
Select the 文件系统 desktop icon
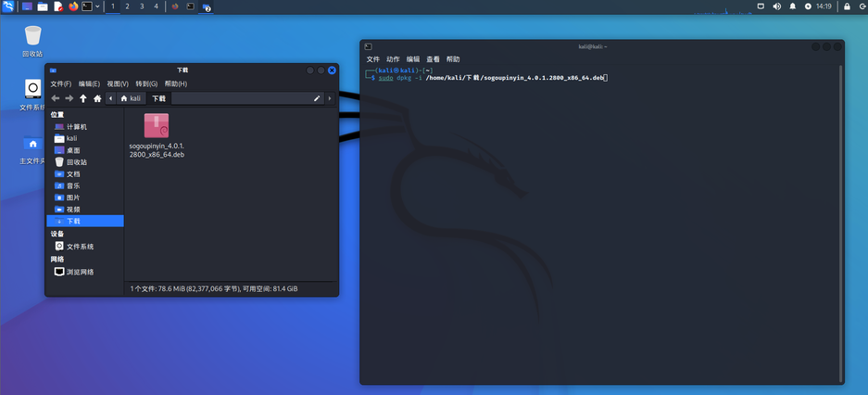pyautogui.click(x=32, y=95)
